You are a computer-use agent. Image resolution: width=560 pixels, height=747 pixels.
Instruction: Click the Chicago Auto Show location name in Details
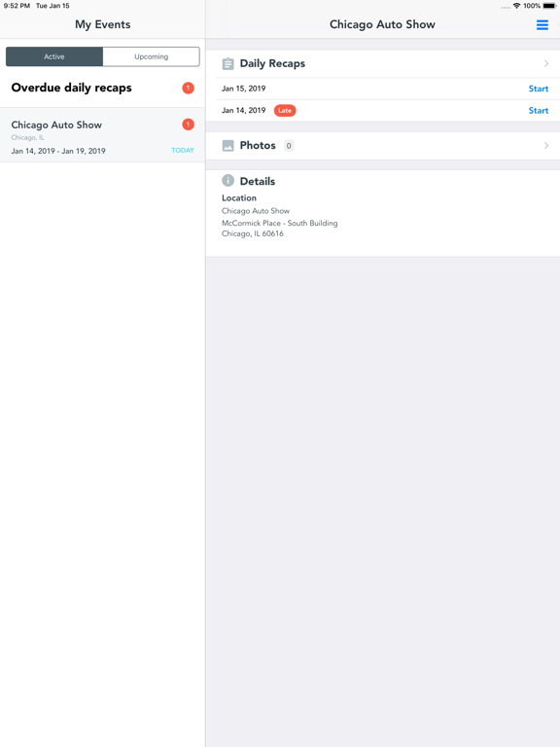(256, 211)
